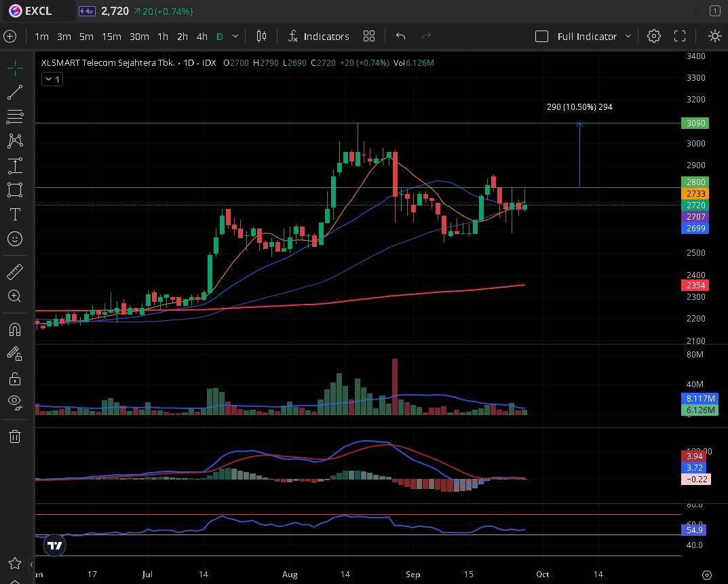Switch to the 5m timeframe
The image size is (728, 584).
point(86,36)
